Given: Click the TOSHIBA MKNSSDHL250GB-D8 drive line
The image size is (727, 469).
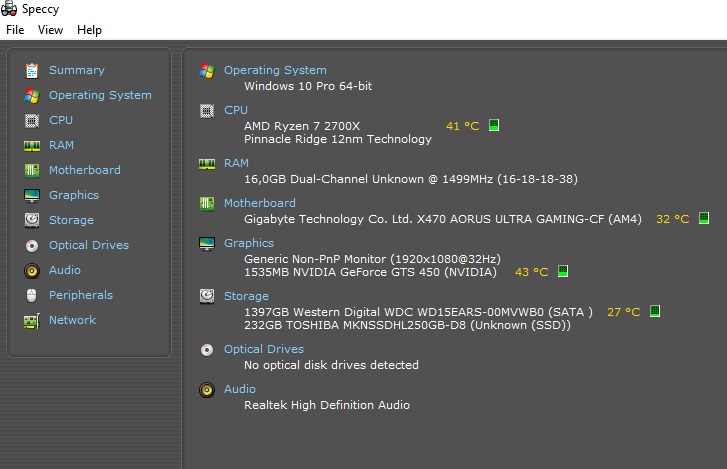Looking at the screenshot, I should point(407,325).
